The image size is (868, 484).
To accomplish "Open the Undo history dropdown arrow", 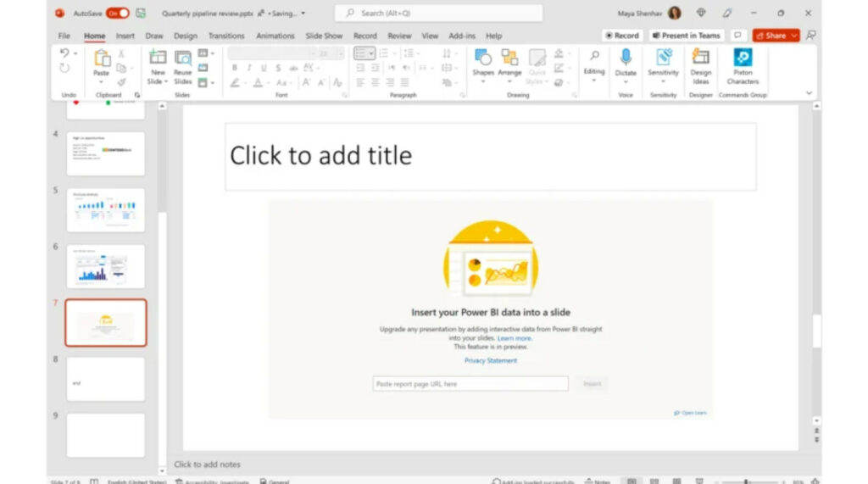I will 75,53.
